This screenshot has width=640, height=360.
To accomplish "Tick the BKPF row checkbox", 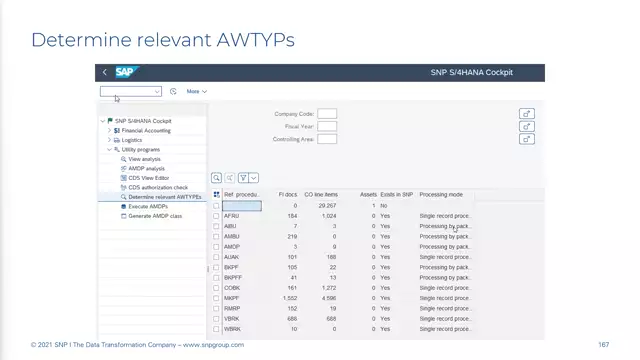I will tap(216, 267).
